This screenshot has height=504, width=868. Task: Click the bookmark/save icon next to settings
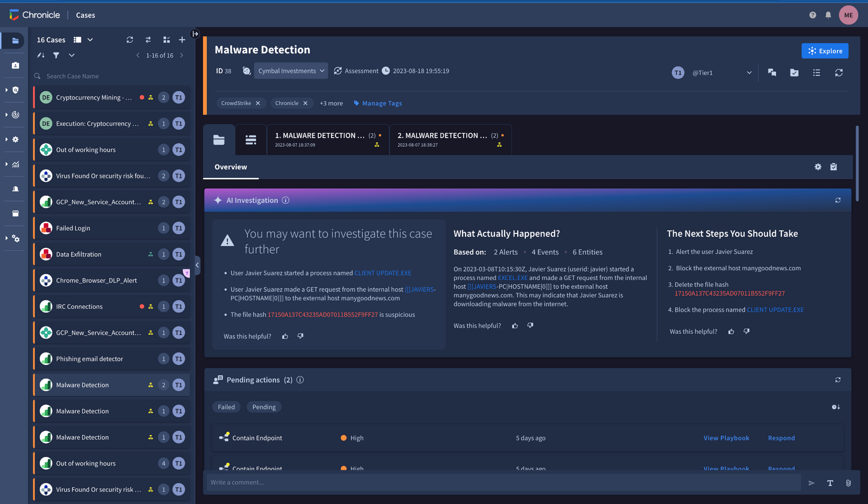point(835,166)
